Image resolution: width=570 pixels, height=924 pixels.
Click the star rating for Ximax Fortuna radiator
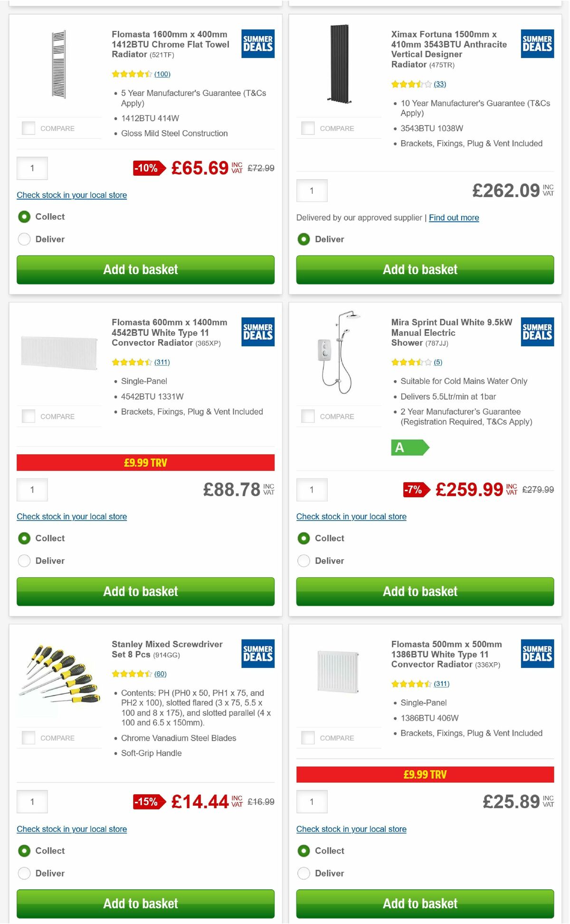(x=412, y=84)
